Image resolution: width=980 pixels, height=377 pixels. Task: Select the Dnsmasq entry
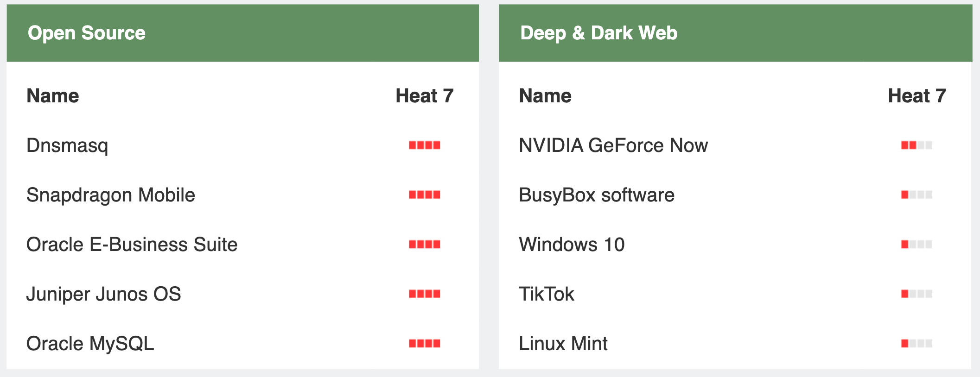coord(67,145)
